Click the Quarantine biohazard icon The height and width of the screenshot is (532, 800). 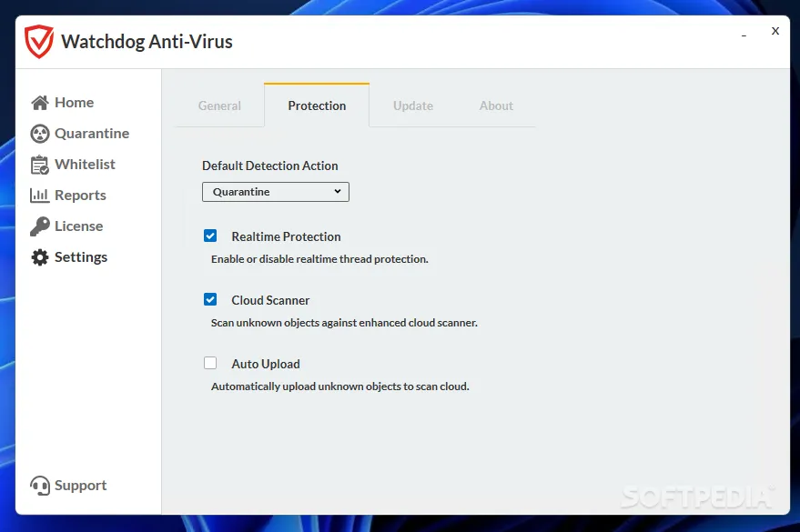pyautogui.click(x=40, y=134)
